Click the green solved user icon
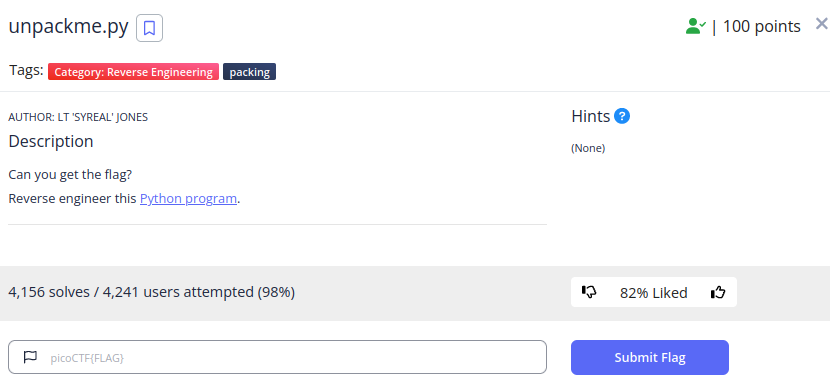Screen dimensions: 830x387 695,26
